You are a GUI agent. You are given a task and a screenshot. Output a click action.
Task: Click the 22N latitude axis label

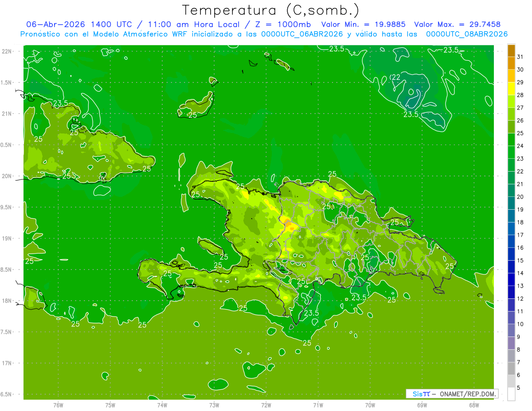point(7,51)
